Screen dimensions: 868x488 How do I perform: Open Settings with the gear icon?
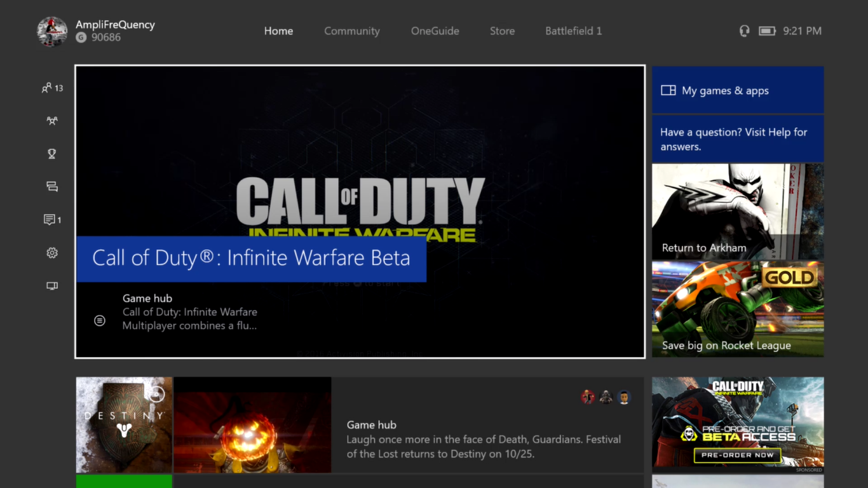[x=52, y=253]
